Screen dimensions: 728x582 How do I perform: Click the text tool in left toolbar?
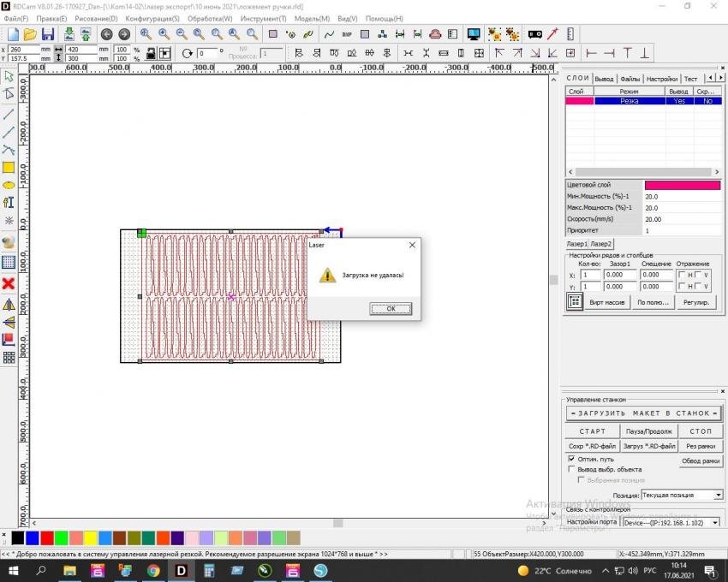9,203
